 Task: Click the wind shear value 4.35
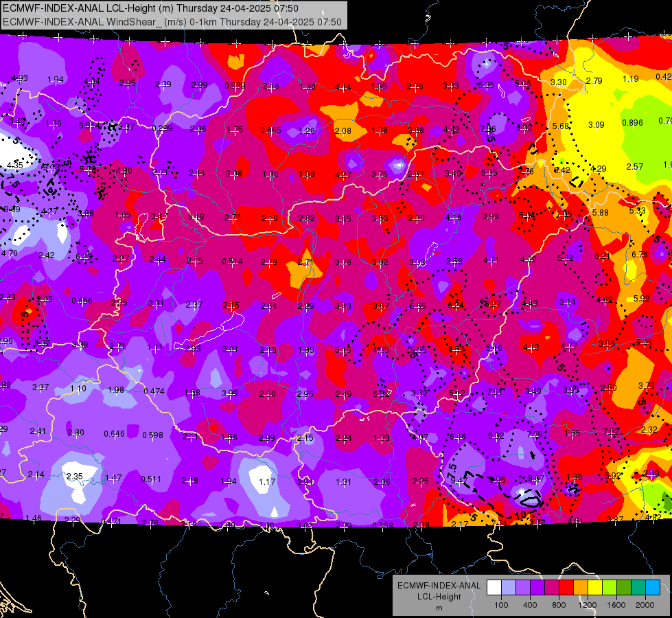(x=15, y=165)
